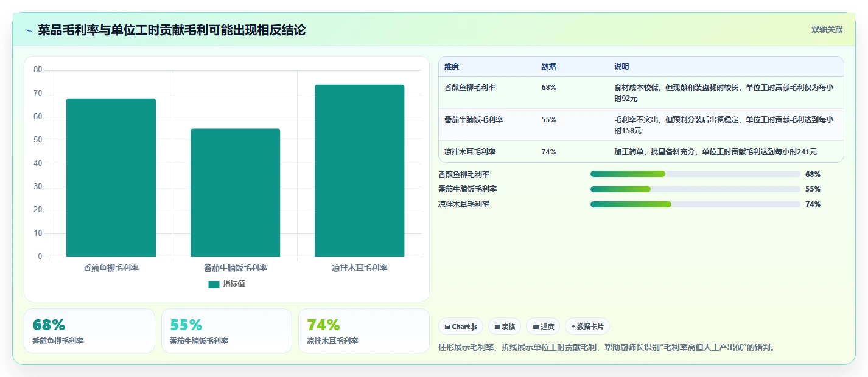Click the 数据 column header
This screenshot has height=377, width=868.
click(x=548, y=67)
